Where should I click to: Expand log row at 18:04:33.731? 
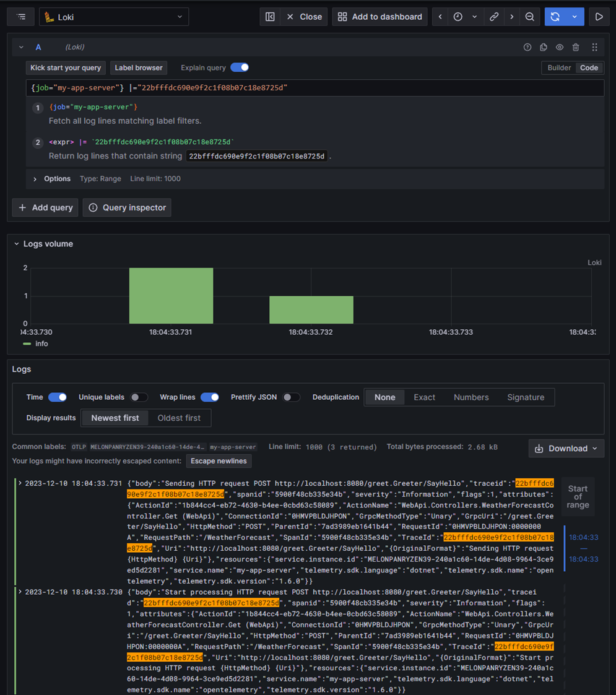[20, 483]
